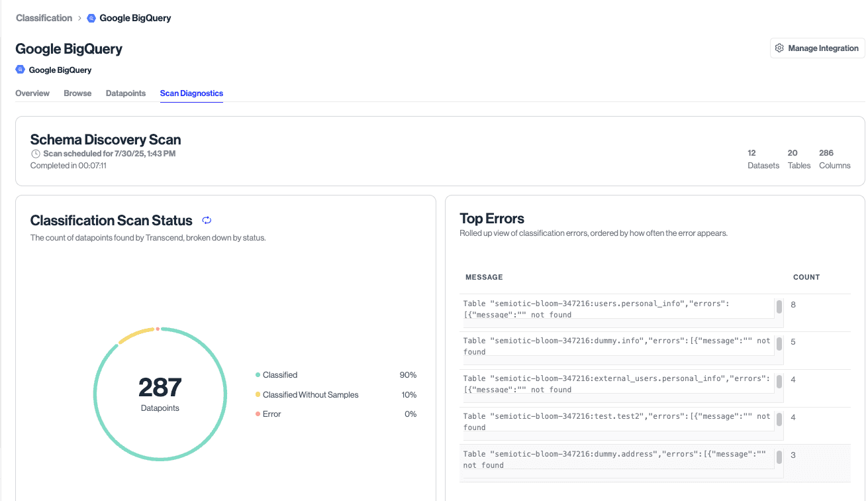The height and width of the screenshot is (501, 868).
Task: Switch to the Overview tab
Action: (32, 93)
